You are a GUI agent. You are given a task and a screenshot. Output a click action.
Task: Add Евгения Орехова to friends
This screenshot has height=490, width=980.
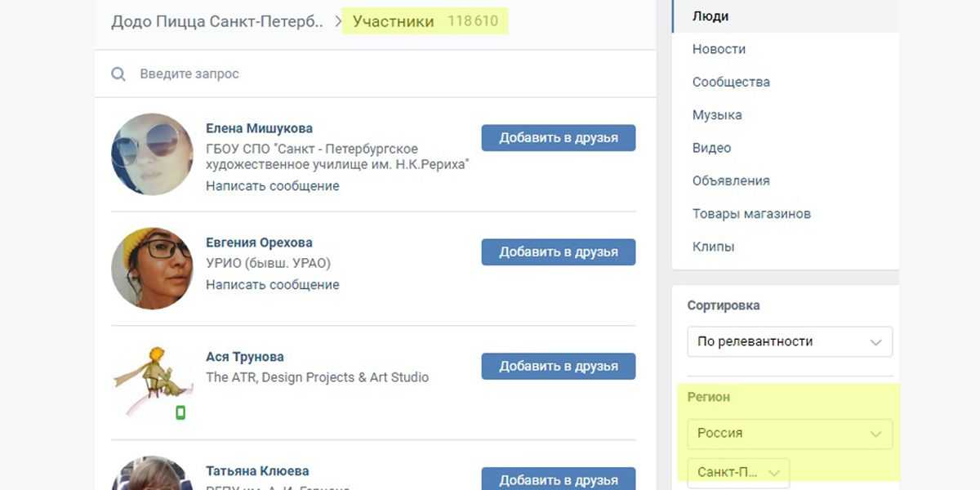coord(558,252)
